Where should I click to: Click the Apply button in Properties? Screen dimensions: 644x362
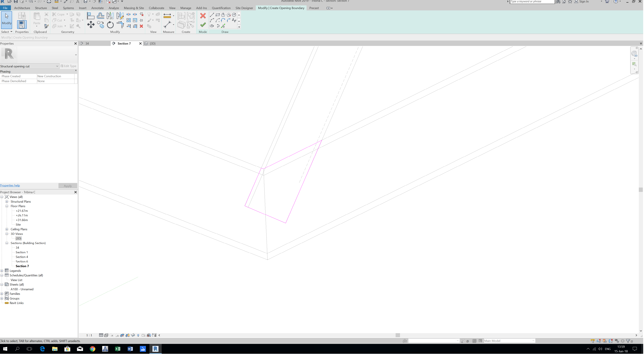pos(67,186)
